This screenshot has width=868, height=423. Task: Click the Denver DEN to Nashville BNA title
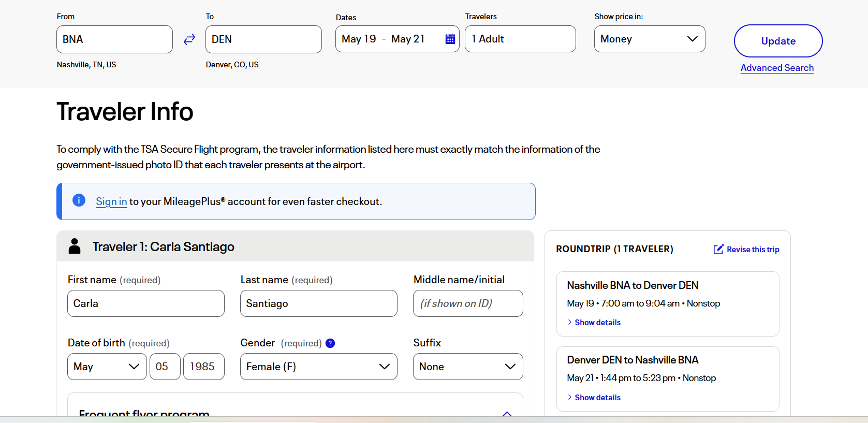[632, 360]
